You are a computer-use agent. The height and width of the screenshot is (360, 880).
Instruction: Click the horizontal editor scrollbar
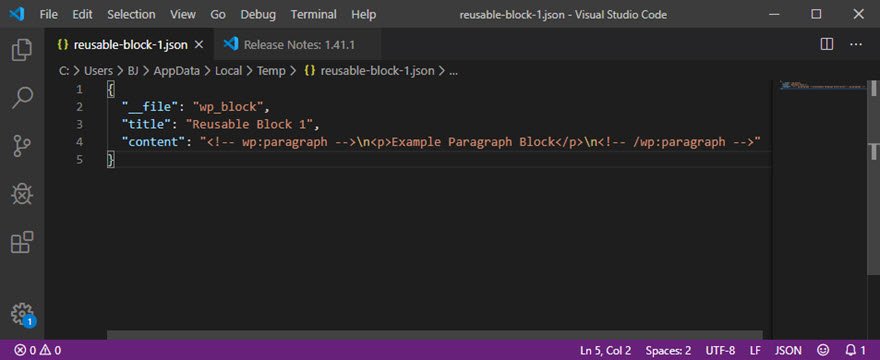click(x=434, y=335)
